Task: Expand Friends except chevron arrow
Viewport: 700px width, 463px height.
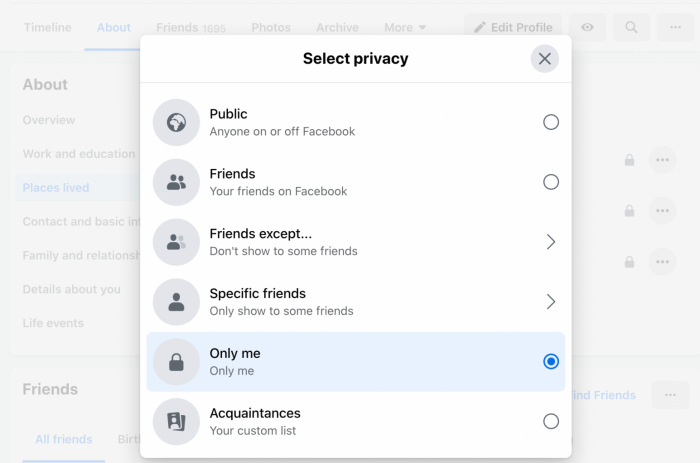Action: pyautogui.click(x=551, y=242)
